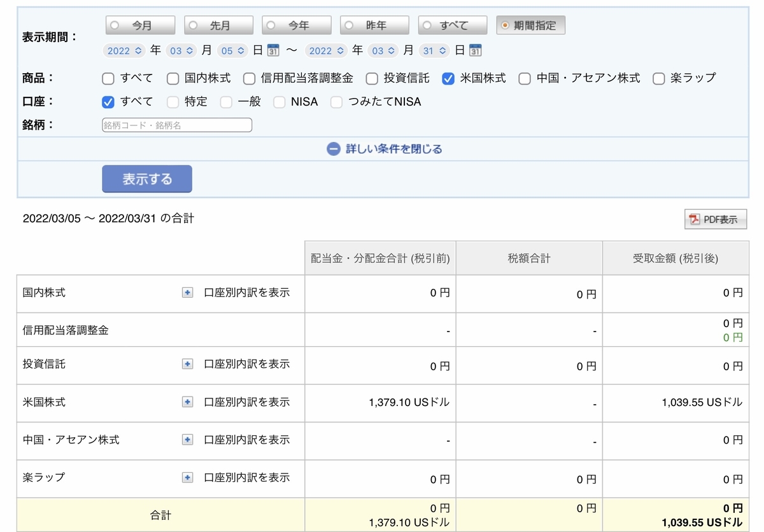Click the minus icon beside 詳しい条件を閉じる
The image size is (764, 532).
tap(334, 149)
